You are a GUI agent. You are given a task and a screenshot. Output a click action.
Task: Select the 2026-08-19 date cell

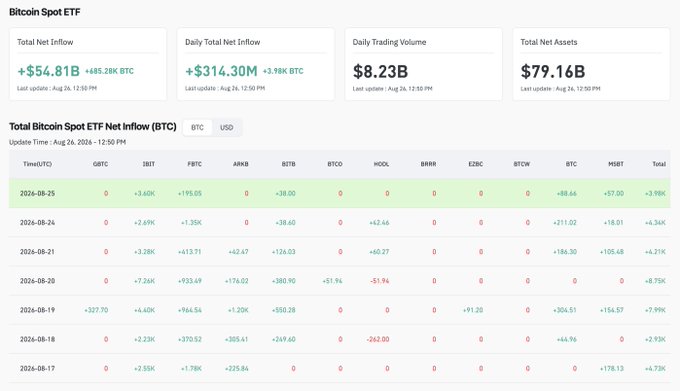tap(37, 310)
